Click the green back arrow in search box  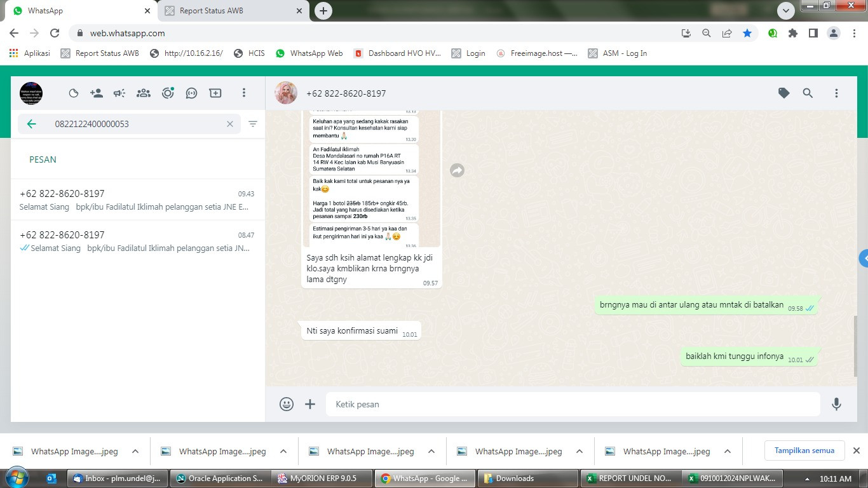pos(32,124)
